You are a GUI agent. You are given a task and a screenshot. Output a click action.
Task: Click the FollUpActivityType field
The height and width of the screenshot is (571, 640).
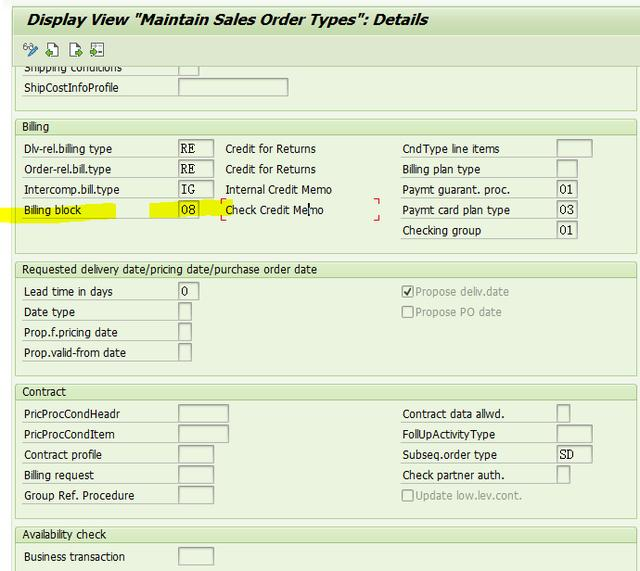[574, 434]
